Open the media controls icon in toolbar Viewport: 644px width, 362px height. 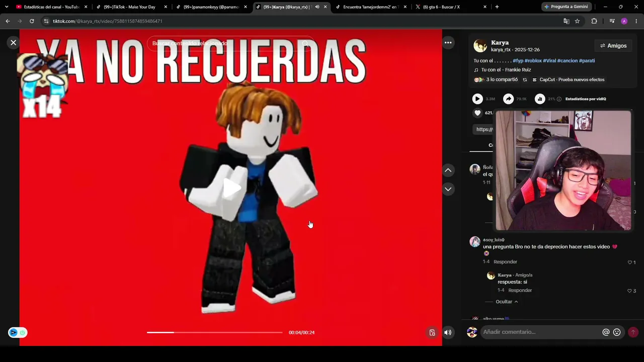click(612, 21)
